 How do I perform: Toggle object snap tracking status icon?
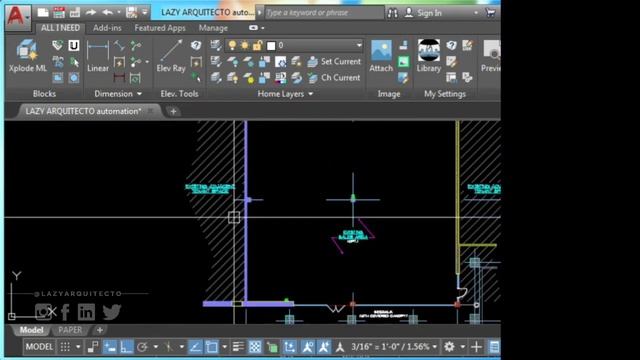[x=195, y=347]
